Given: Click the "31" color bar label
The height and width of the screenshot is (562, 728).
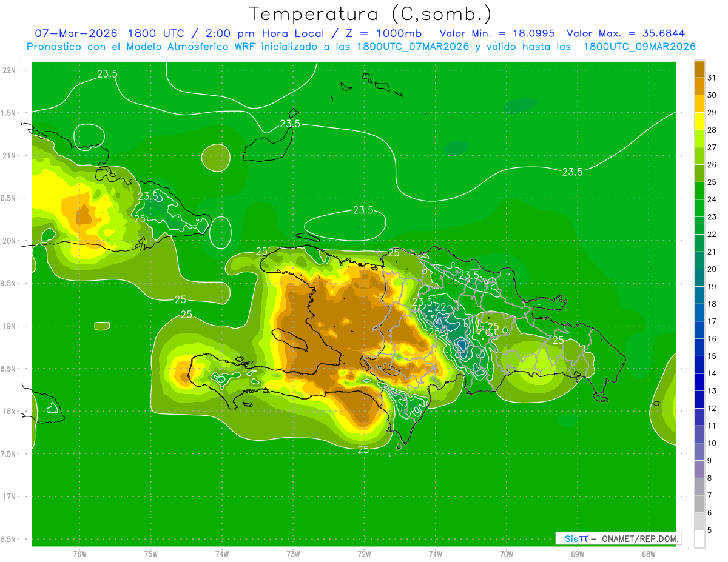Looking at the screenshot, I should point(712,78).
